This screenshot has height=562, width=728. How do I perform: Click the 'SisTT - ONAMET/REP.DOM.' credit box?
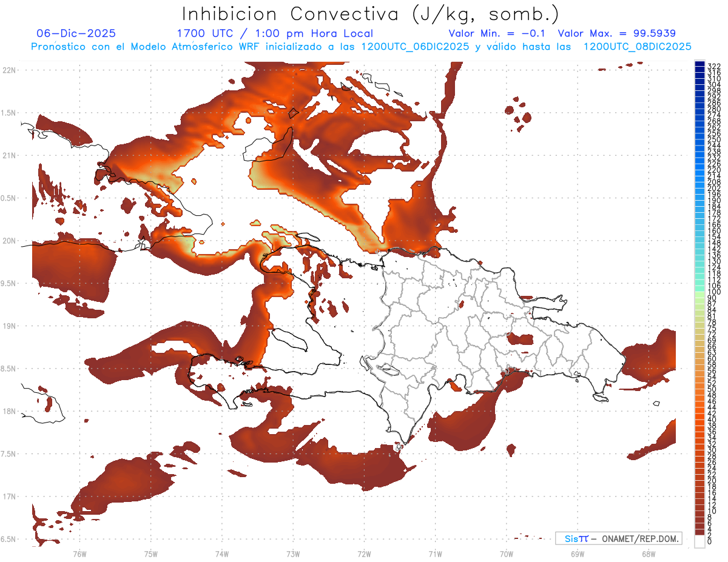[x=618, y=538]
